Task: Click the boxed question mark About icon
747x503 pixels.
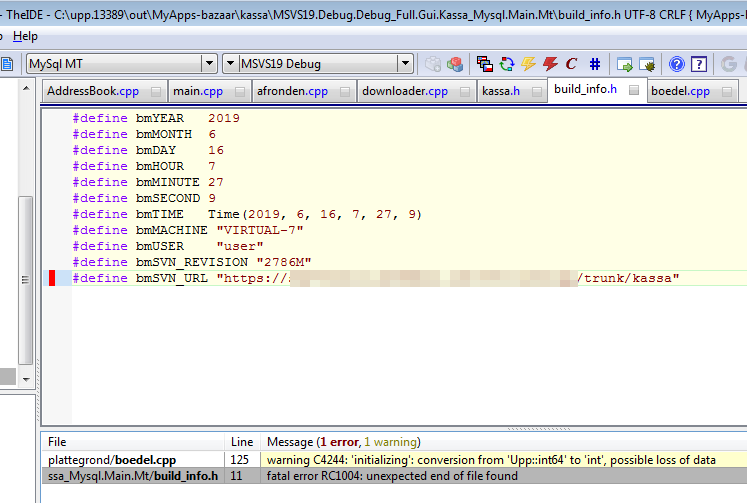Action: point(698,64)
